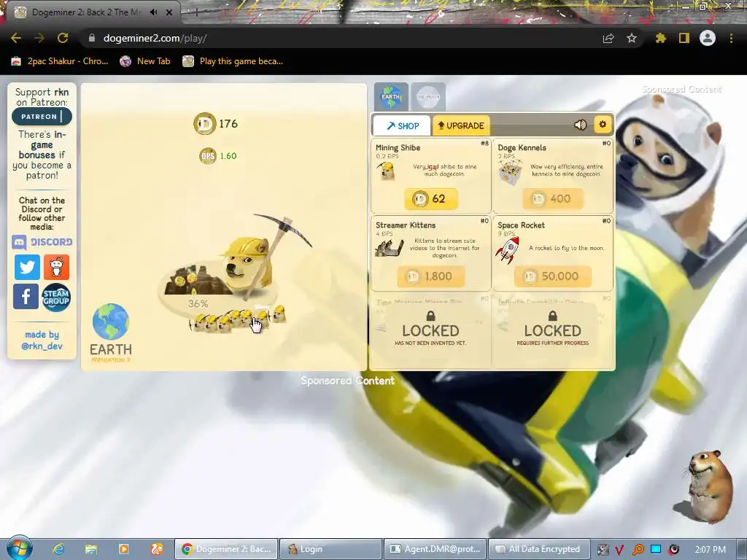
Task: Toggle the browser side panel
Action: [684, 38]
